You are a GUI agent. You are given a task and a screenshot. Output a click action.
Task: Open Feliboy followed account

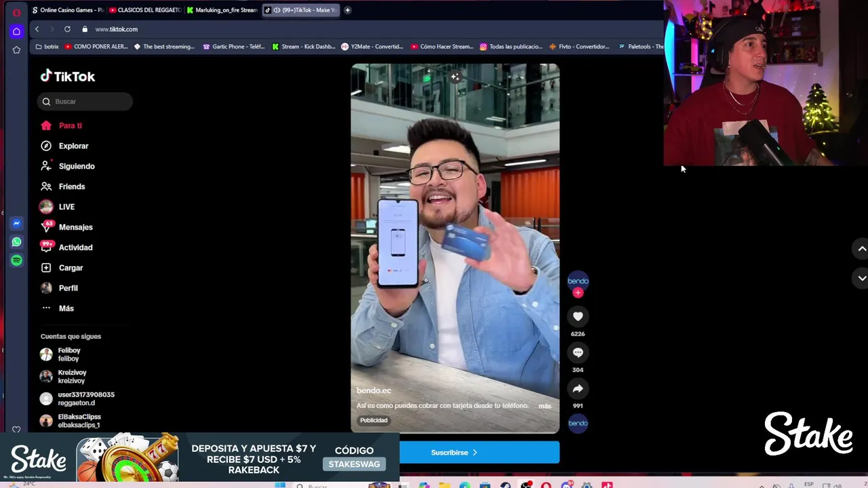[x=61, y=354]
